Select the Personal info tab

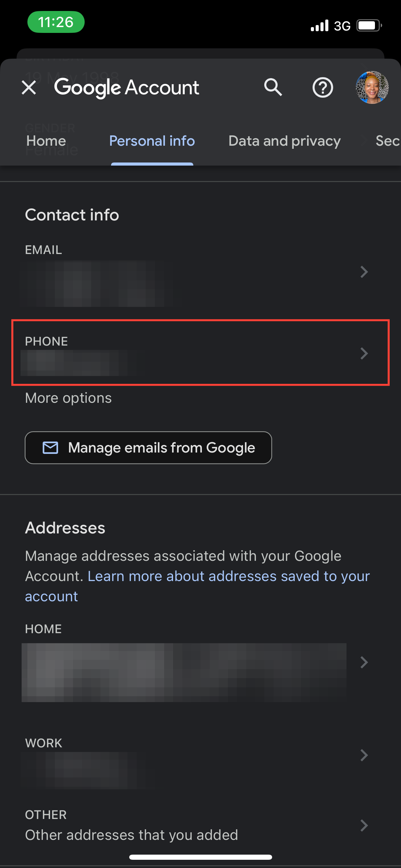tap(152, 141)
